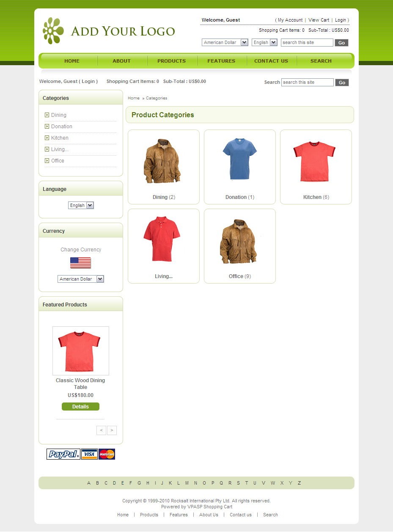Click footer Home link
Image resolution: width=393 pixels, height=532 pixels.
[123, 515]
